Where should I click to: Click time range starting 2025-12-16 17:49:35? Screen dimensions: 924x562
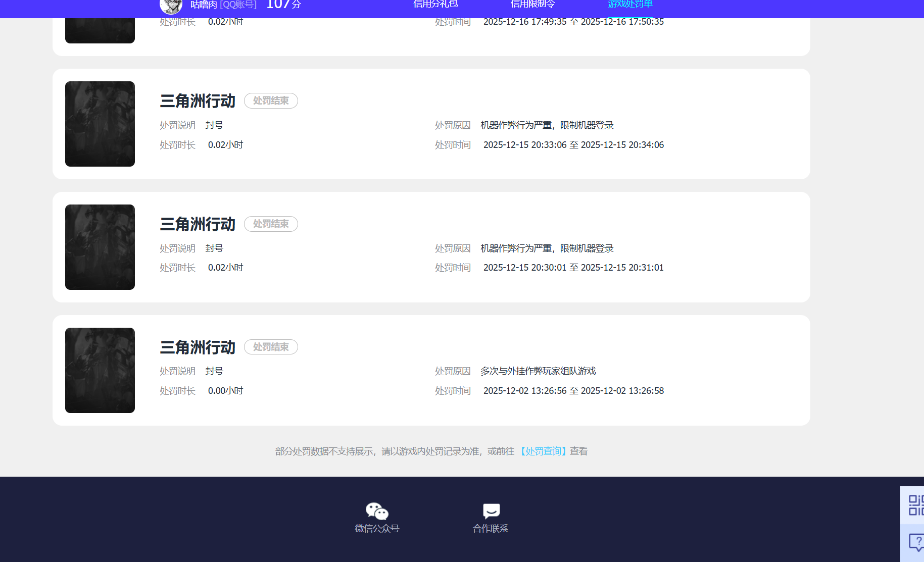[573, 22]
